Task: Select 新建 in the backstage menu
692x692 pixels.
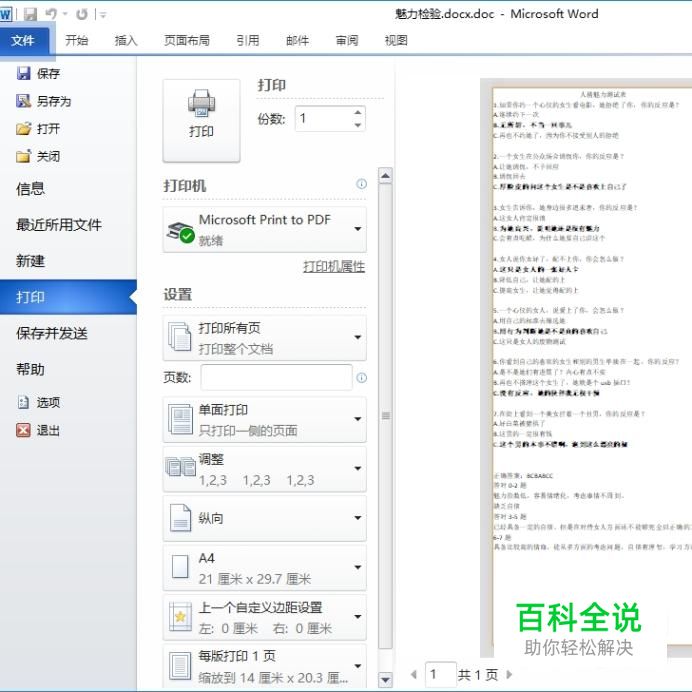Action: [x=30, y=261]
